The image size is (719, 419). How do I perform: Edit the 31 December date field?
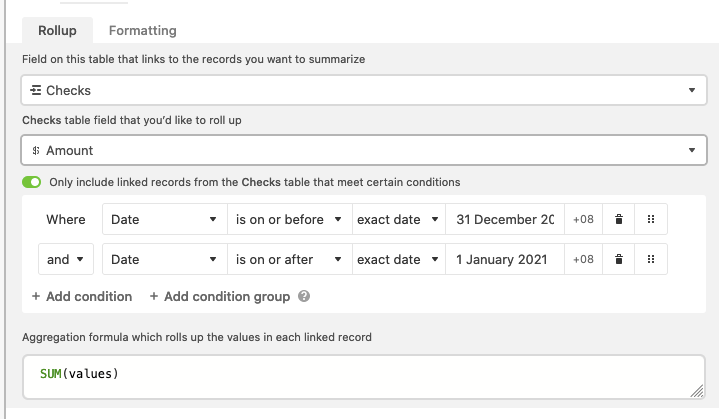(x=505, y=219)
